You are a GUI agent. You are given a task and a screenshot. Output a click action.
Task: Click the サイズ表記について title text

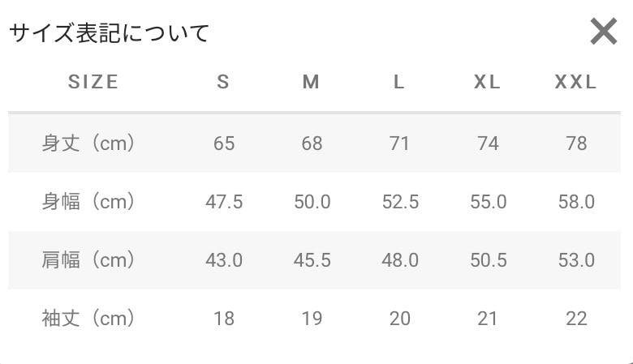(109, 32)
